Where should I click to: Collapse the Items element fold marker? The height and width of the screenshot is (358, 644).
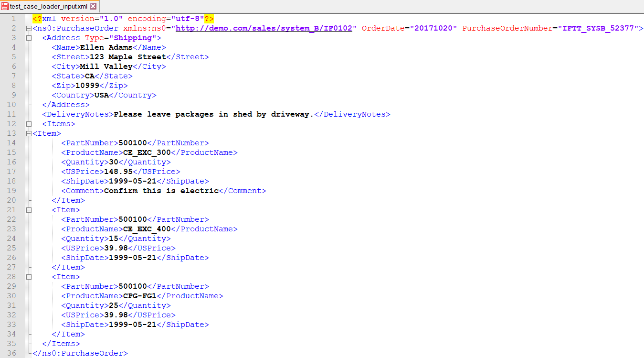pyautogui.click(x=29, y=124)
